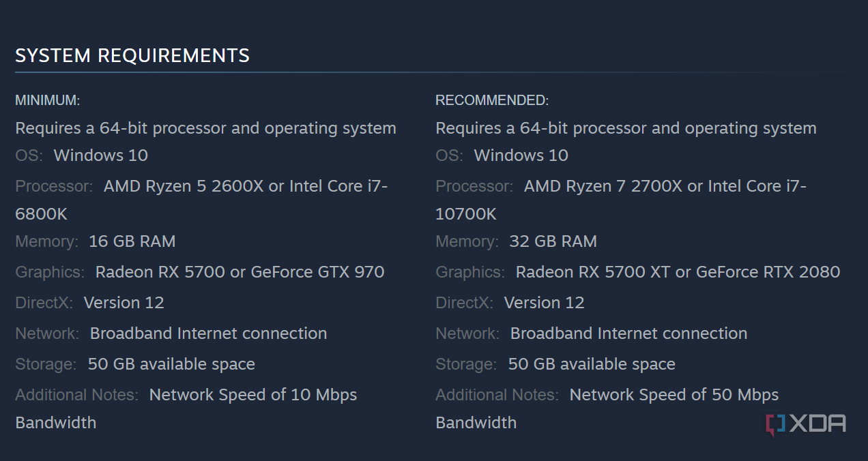Click the minimum 50 GB available space text
Viewport: 868px width, 461px height.
point(171,364)
